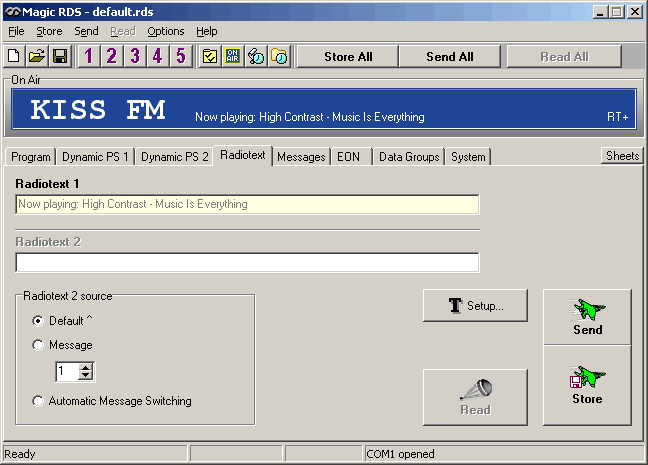This screenshot has width=648, height=465.
Task: Click the On Air Now playing text
Action: tap(310, 117)
